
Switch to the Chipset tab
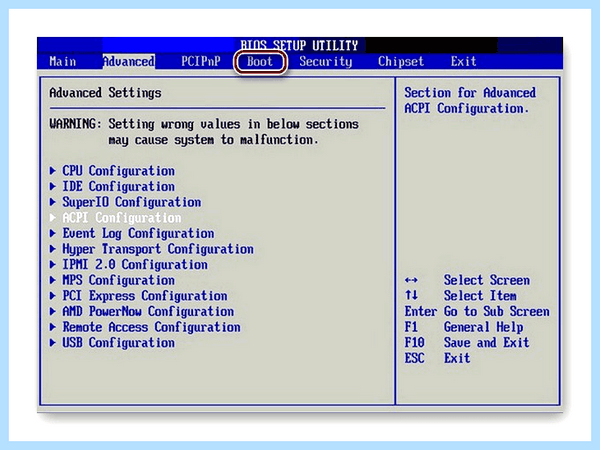pyautogui.click(x=401, y=62)
